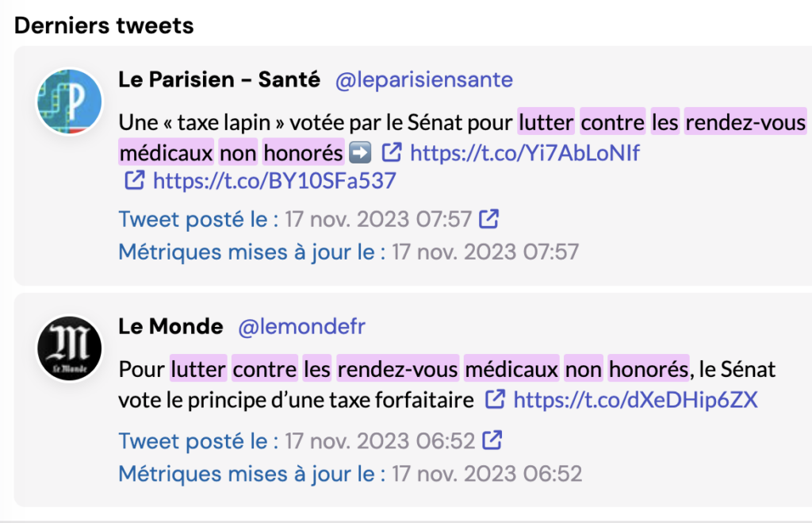The height and width of the screenshot is (523, 812).
Task: Click the Le Parisien – Santé account name
Action: point(219,79)
